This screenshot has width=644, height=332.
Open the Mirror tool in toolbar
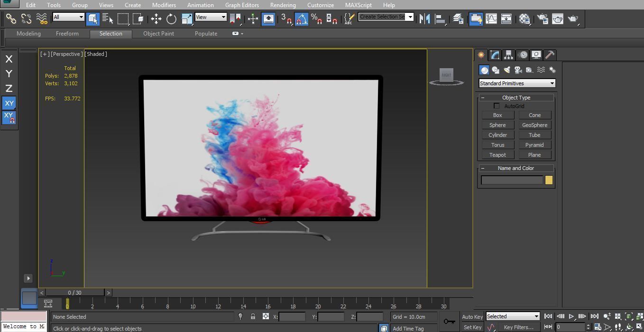[424, 19]
